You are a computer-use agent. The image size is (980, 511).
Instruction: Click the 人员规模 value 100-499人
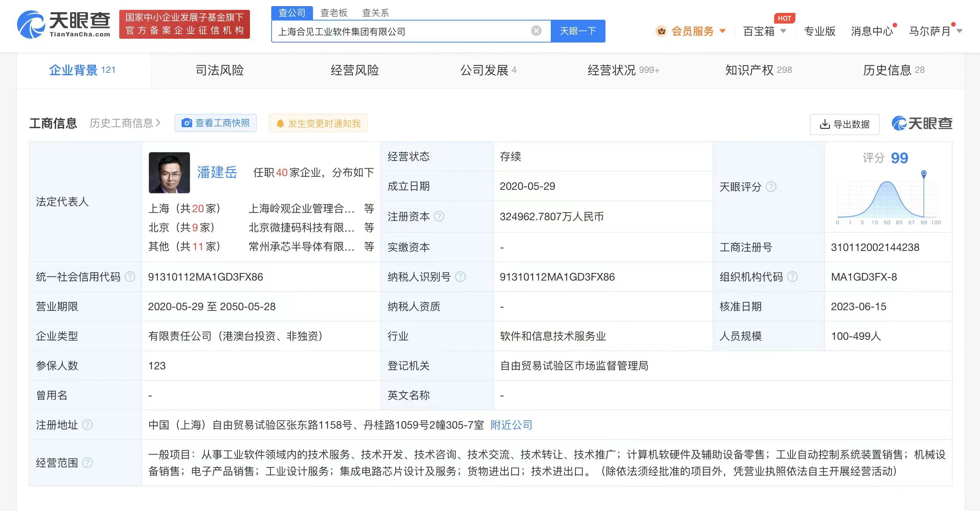click(x=856, y=336)
